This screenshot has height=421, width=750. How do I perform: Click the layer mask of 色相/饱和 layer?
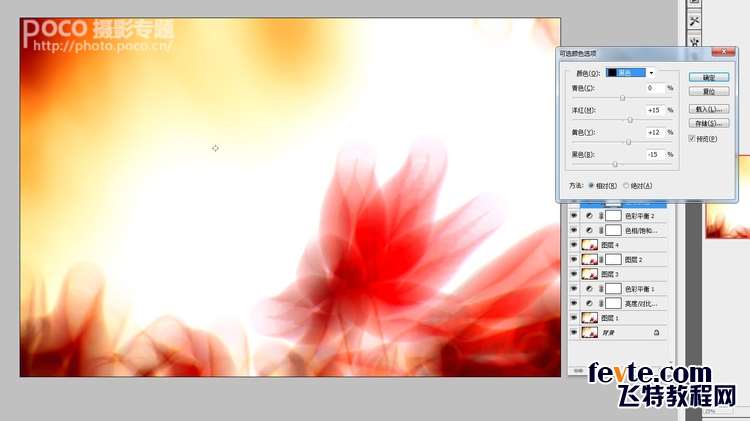coord(613,231)
